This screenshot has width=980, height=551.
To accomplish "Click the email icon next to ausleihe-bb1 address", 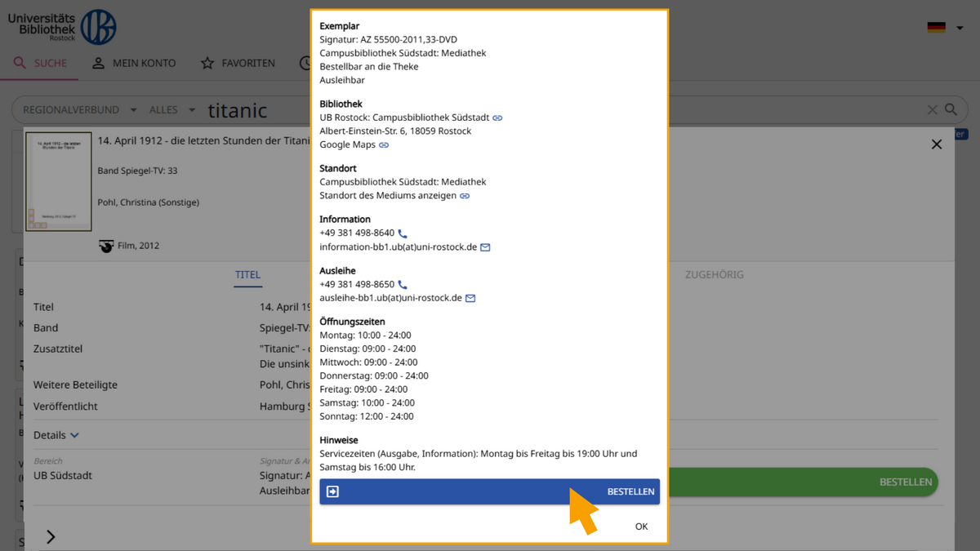I will (470, 299).
